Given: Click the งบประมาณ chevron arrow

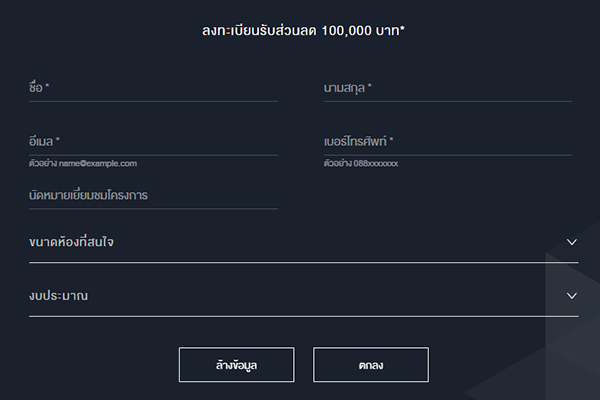Looking at the screenshot, I should coord(572,296).
